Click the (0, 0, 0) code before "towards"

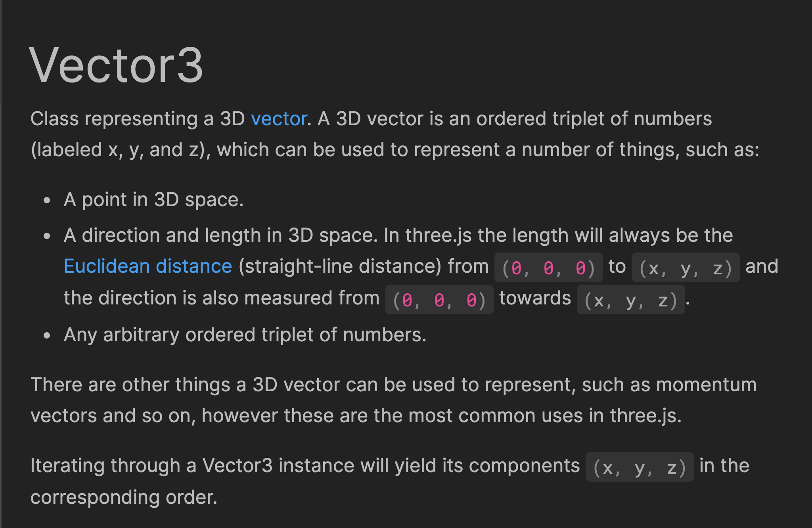click(439, 300)
